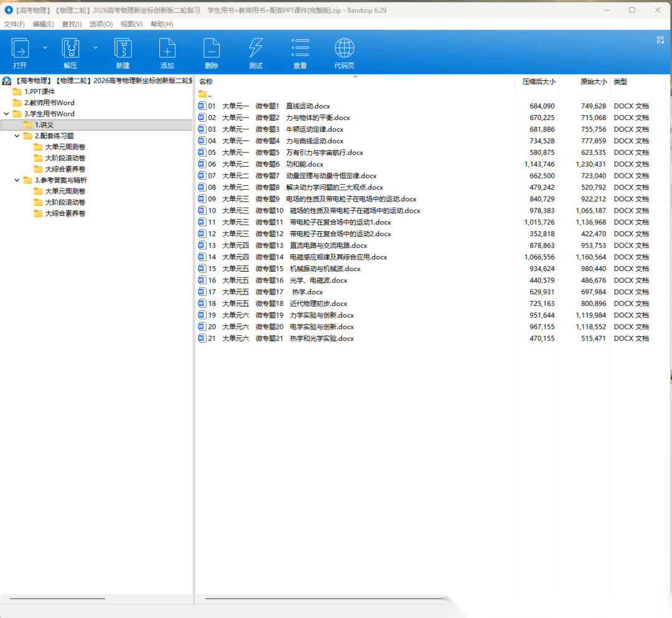Collapse the 3.学生用书Word tree folder

click(6, 114)
